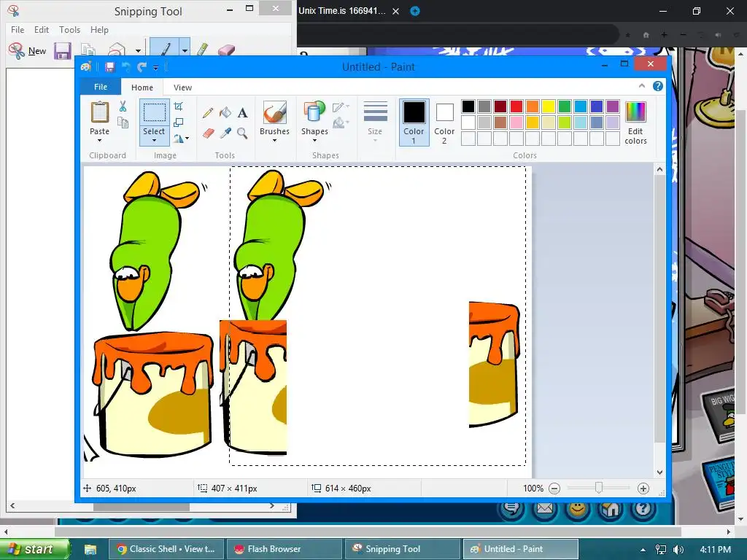Expand the Select dropdown arrow
747x560 pixels.
click(x=155, y=141)
